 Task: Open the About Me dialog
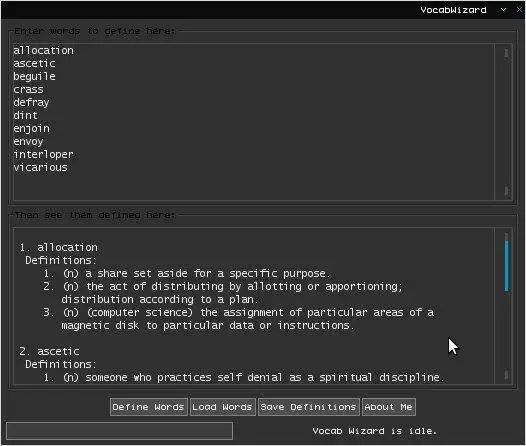click(x=388, y=407)
